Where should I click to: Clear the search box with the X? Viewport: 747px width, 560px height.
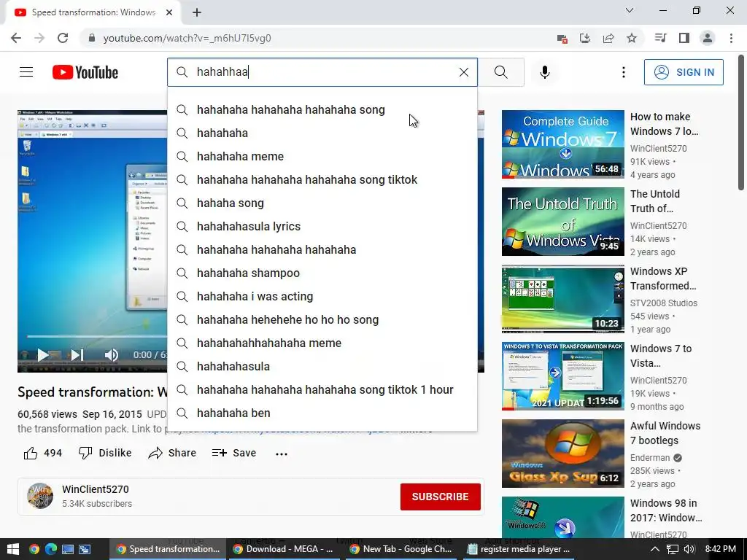[463, 72]
